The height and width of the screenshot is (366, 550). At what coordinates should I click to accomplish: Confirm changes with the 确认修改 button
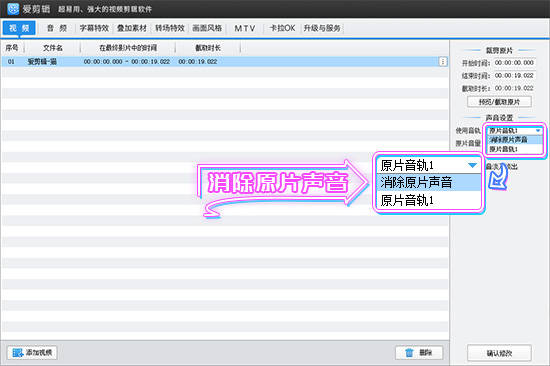coord(499,353)
